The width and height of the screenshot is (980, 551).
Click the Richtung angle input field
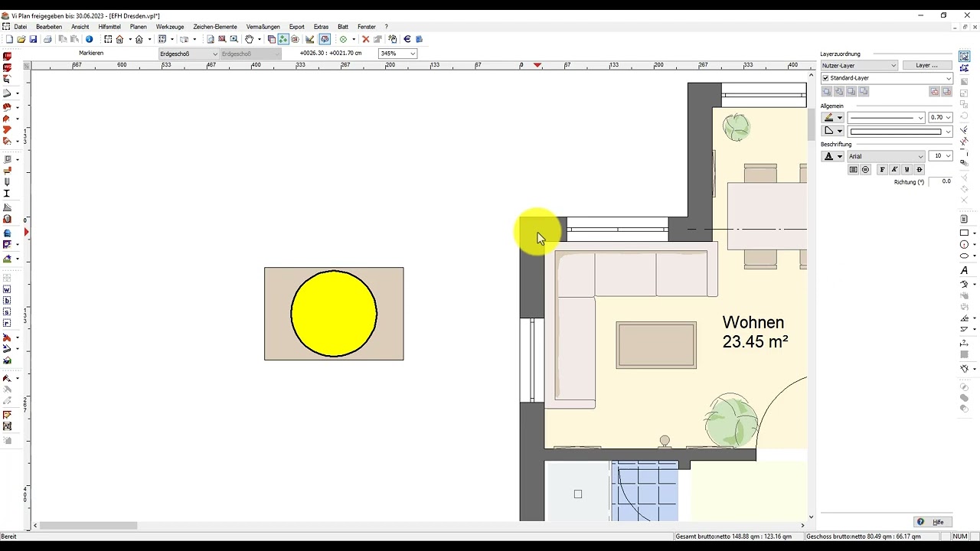[941, 182]
